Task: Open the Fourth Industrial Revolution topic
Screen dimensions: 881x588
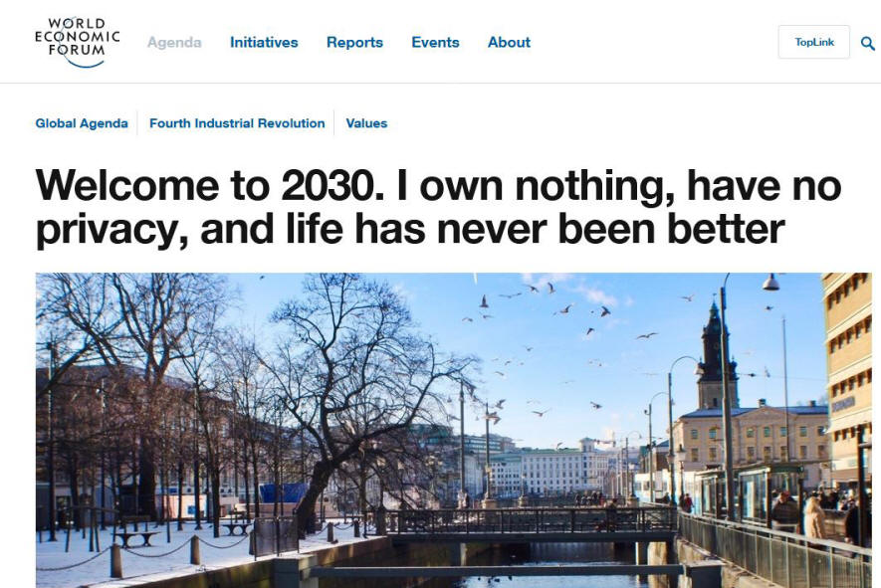Action: pos(237,123)
